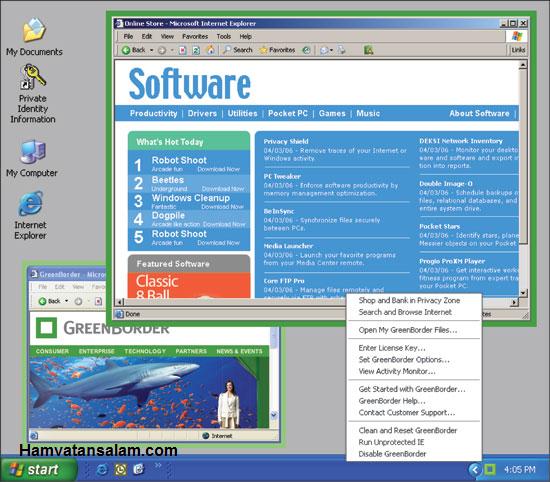Click About Software link
550x482 pixels.
[479, 113]
